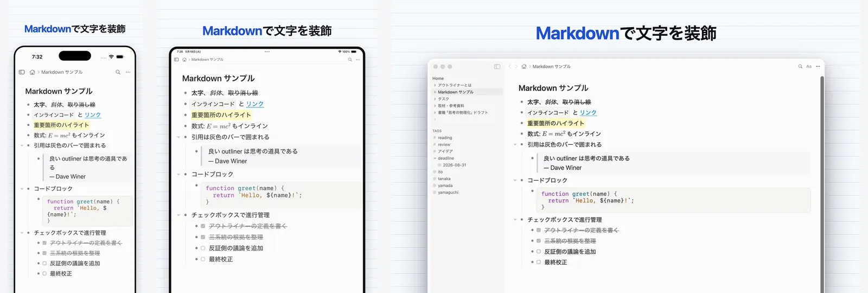This screenshot has height=293, width=868.
Task: Select the yamada person tag in sidebar
Action: tap(445, 186)
